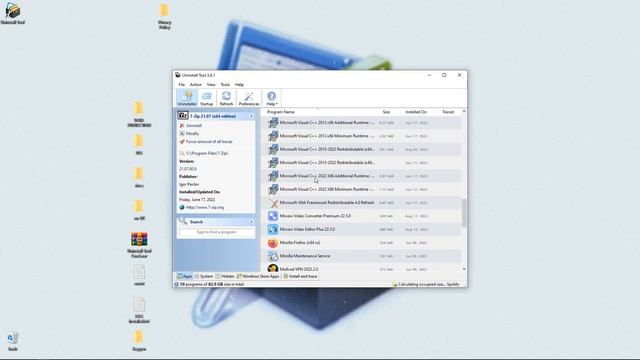Open the View menu
This screenshot has height=360, width=640.
[211, 84]
